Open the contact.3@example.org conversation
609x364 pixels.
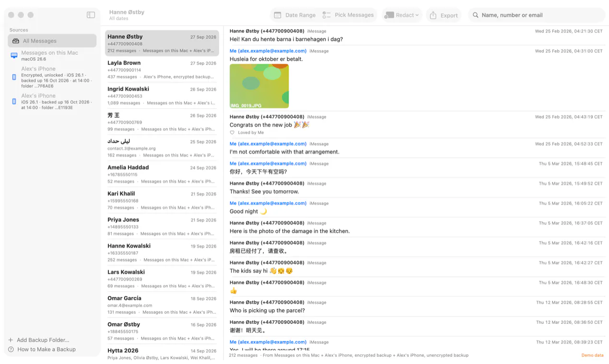[162, 148]
